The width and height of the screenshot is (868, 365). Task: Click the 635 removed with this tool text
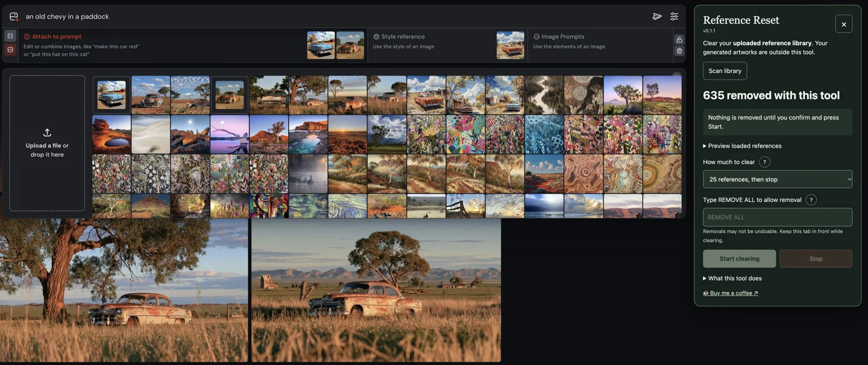(x=771, y=95)
